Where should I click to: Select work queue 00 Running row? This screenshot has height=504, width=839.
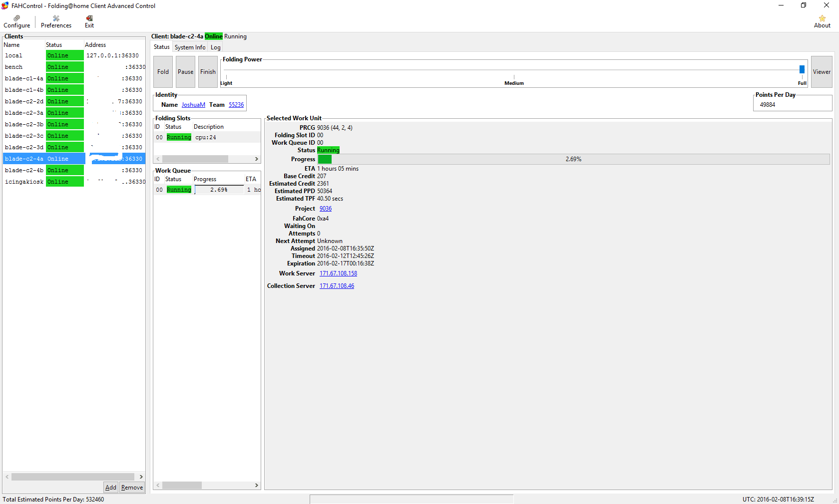tap(207, 190)
